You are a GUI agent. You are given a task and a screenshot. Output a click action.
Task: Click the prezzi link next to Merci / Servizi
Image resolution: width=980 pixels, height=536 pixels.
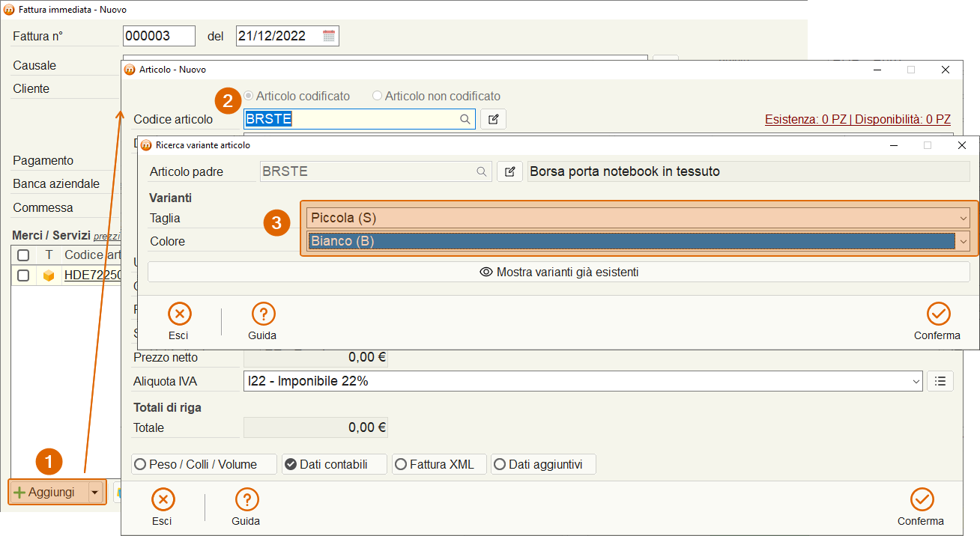coord(106,237)
